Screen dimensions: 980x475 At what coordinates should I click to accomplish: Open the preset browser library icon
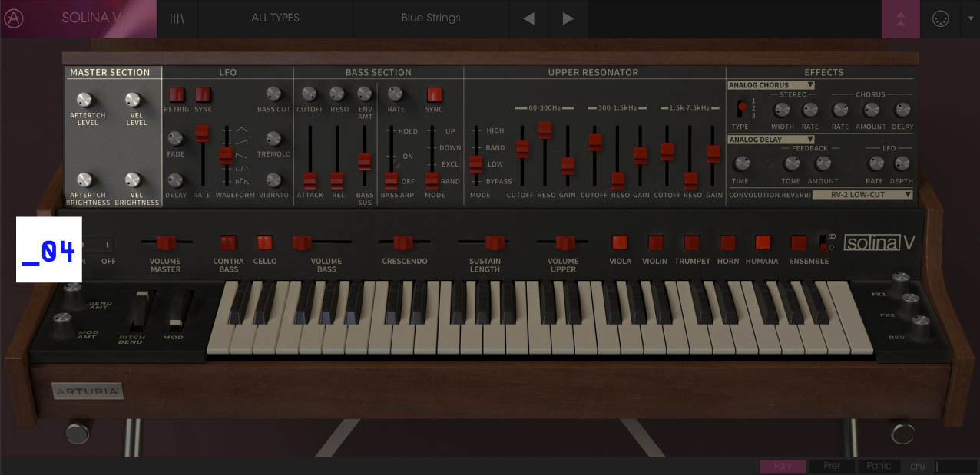pyautogui.click(x=177, y=18)
